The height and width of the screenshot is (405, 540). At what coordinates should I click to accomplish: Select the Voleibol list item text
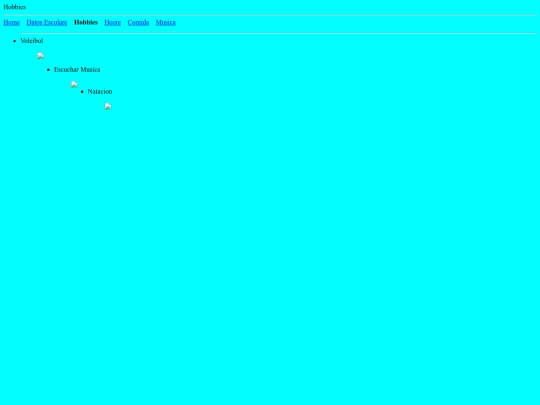(32, 41)
